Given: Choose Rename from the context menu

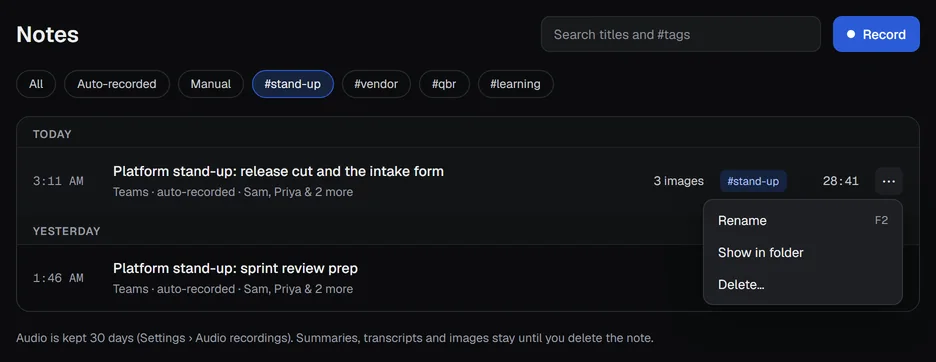Looking at the screenshot, I should pyautogui.click(x=802, y=220).
